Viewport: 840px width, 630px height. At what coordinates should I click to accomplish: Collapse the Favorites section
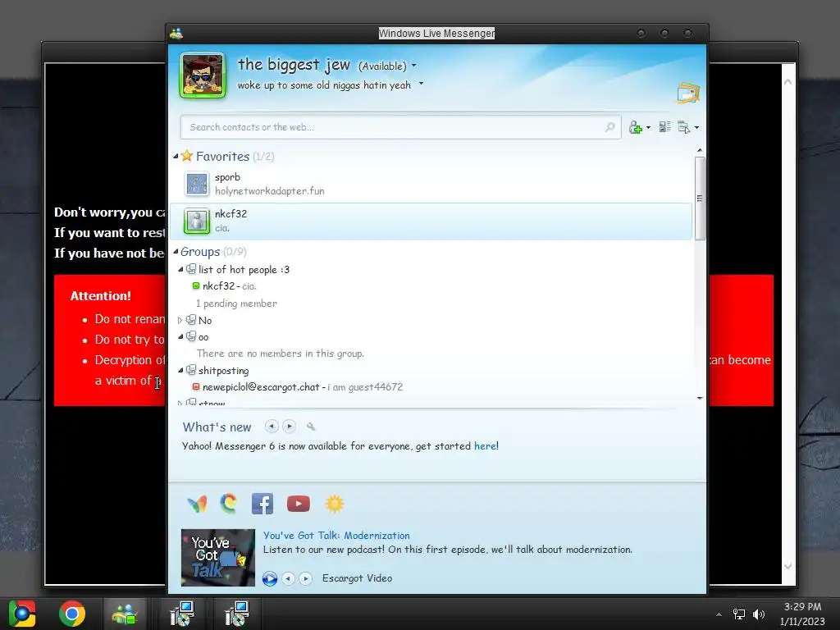pyautogui.click(x=176, y=157)
